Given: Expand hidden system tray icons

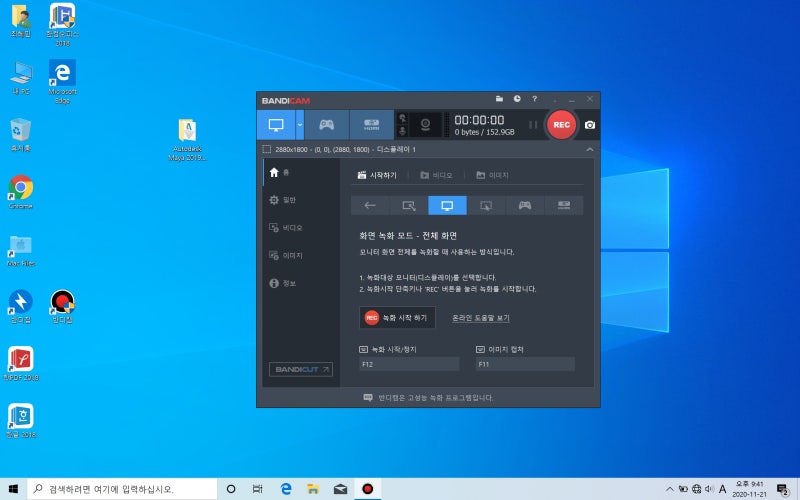Looking at the screenshot, I should (x=669, y=489).
